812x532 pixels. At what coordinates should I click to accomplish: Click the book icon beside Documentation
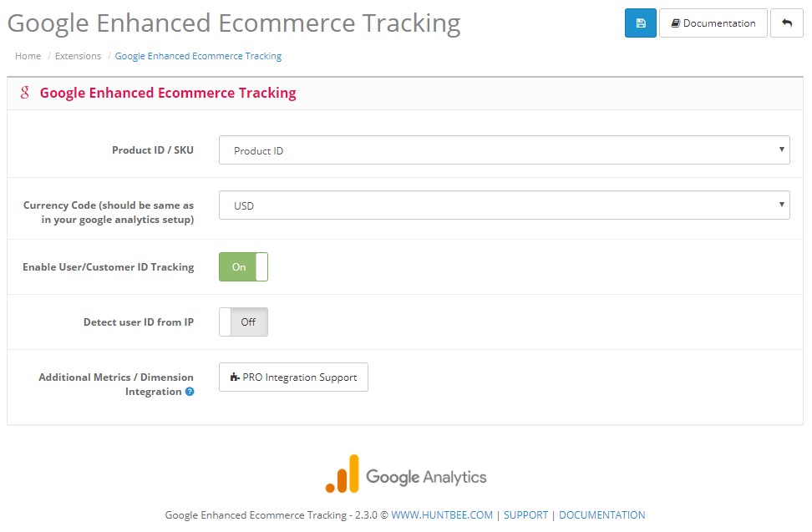click(x=675, y=23)
